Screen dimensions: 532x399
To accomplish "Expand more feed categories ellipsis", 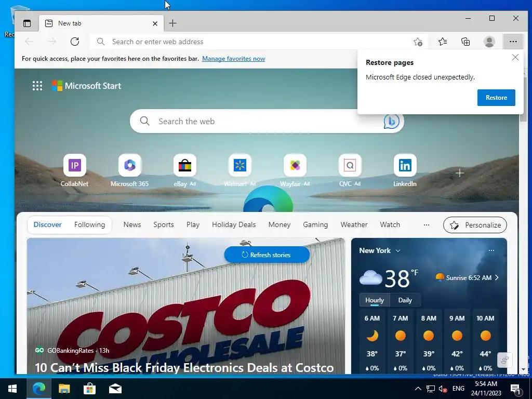I will (427, 224).
